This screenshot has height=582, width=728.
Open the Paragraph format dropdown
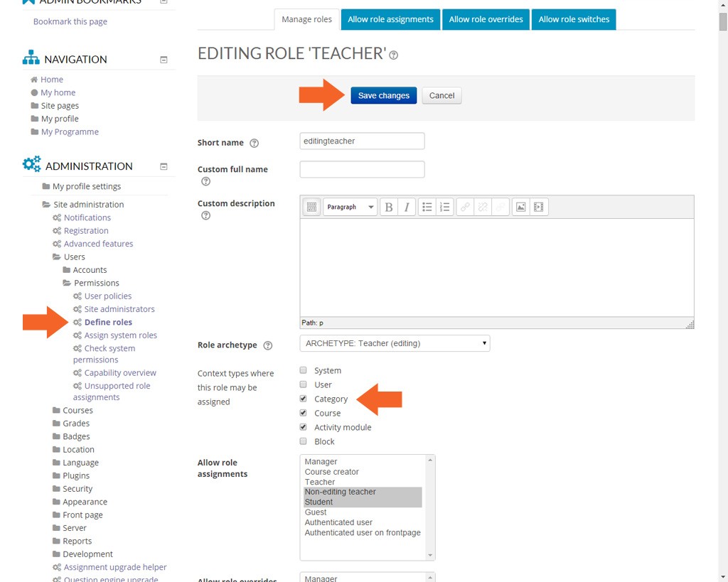350,207
